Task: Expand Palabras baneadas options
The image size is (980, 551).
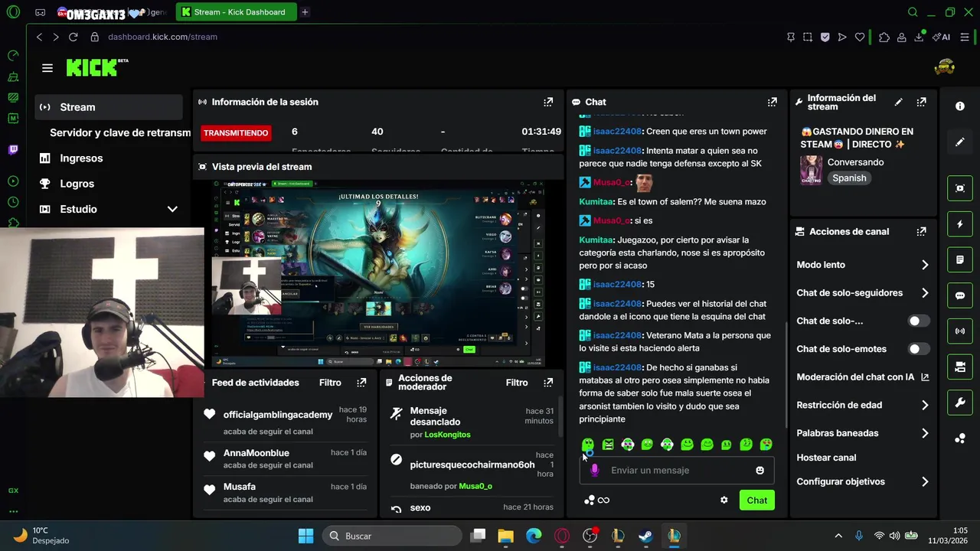Action: pos(925,433)
